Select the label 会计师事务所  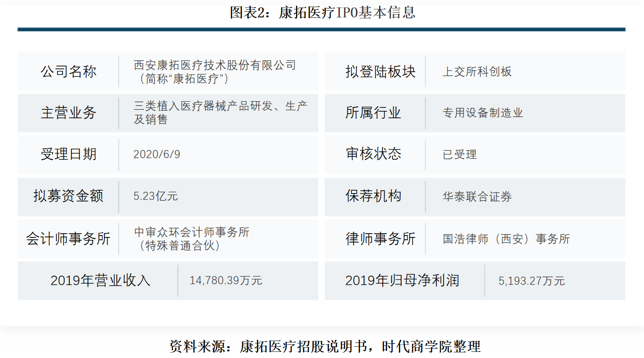[x=68, y=238]
